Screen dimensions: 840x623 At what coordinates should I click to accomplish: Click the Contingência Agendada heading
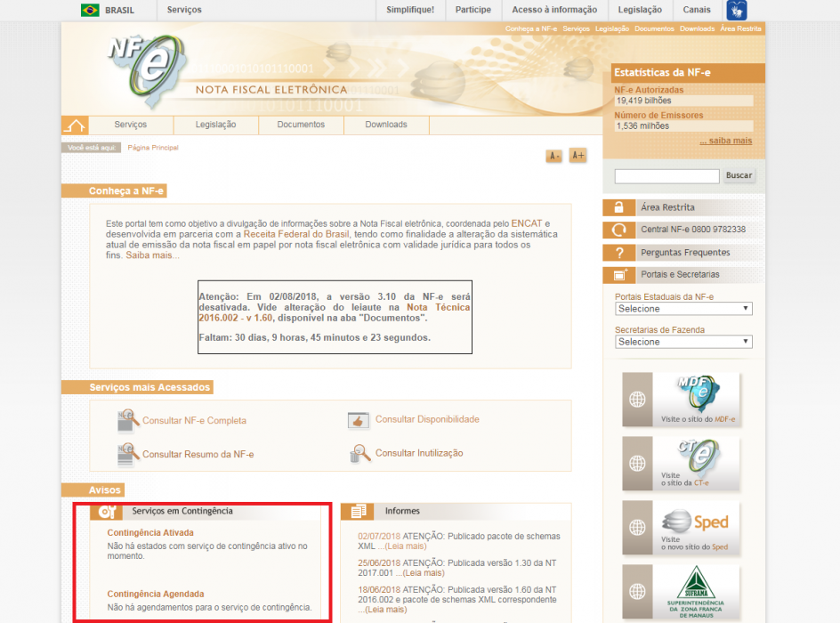pyautogui.click(x=156, y=594)
